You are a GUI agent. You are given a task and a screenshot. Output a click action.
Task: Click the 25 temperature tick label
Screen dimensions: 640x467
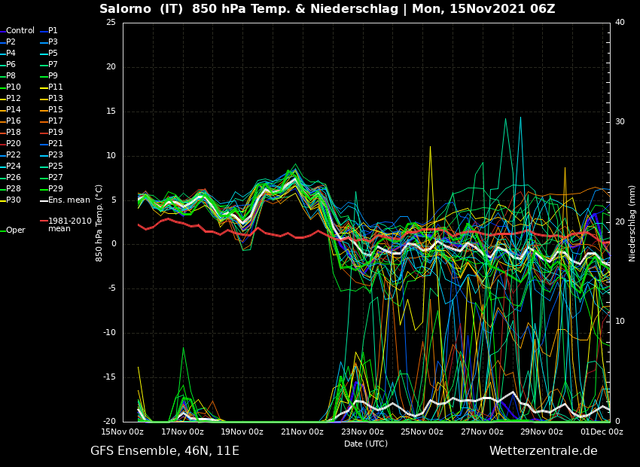111,22
